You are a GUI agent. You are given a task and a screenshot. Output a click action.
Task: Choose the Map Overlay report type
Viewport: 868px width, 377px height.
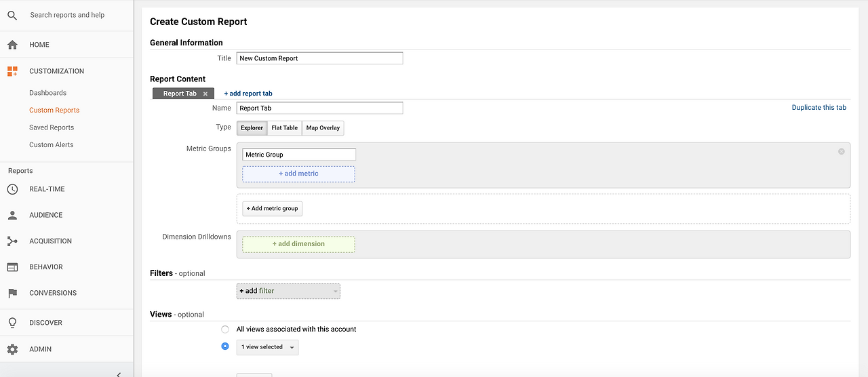[323, 128]
